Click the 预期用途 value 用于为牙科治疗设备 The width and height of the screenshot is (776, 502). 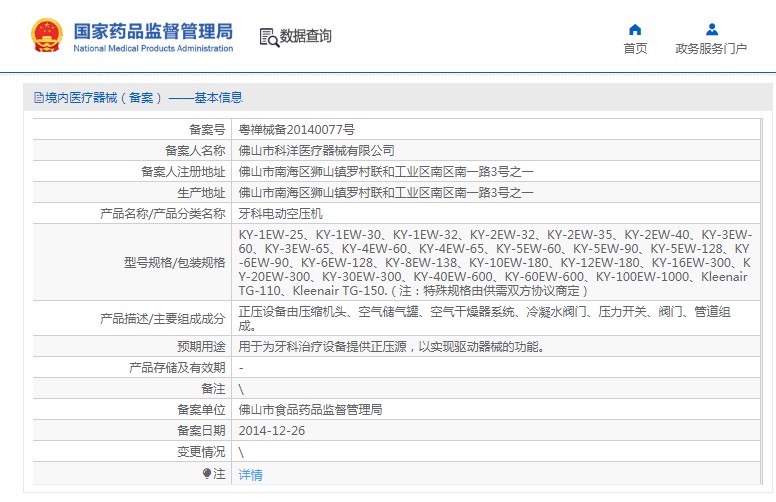pyautogui.click(x=392, y=347)
